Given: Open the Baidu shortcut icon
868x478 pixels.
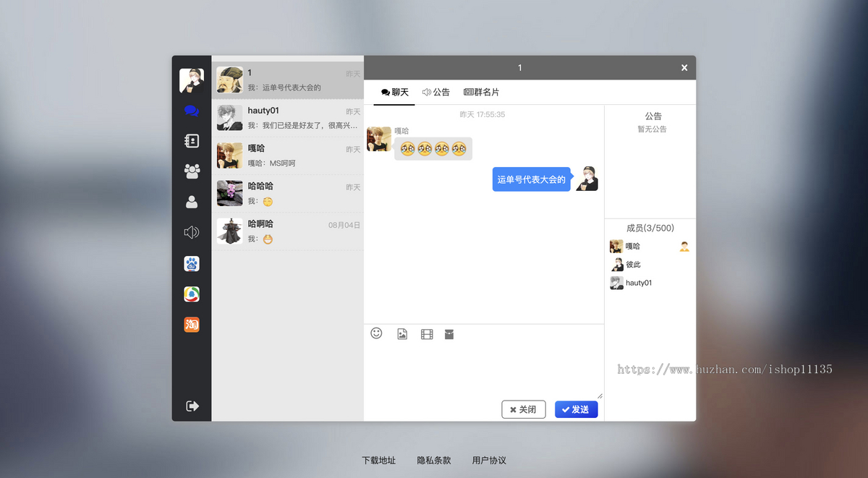Looking at the screenshot, I should pos(192,264).
